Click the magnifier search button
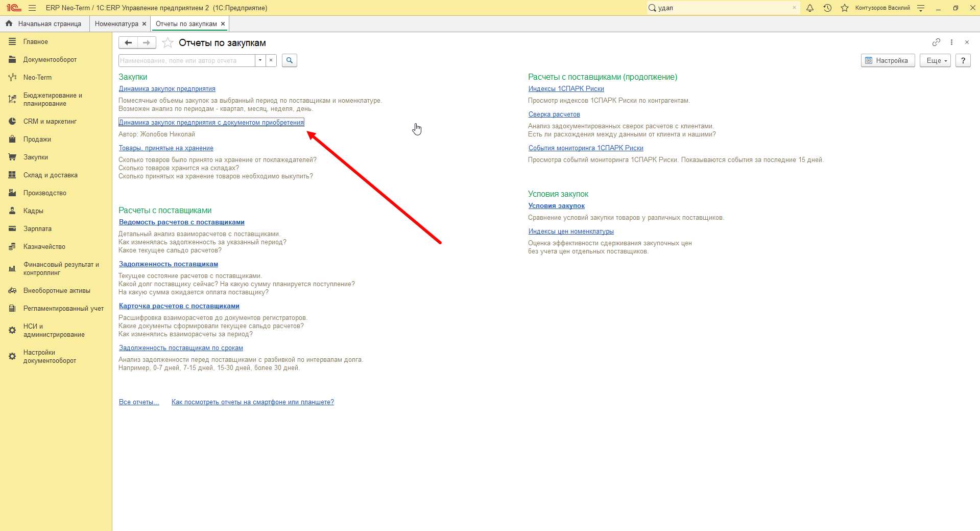The height and width of the screenshot is (531, 980). tap(290, 60)
